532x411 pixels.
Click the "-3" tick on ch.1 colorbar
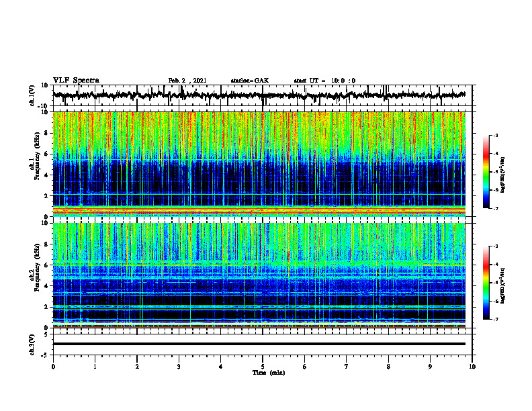click(x=495, y=136)
